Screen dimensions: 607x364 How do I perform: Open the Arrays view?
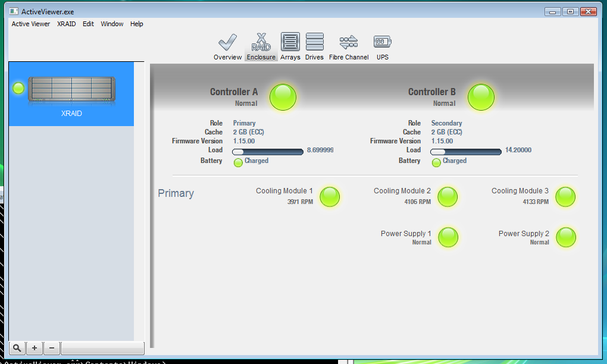pos(290,46)
